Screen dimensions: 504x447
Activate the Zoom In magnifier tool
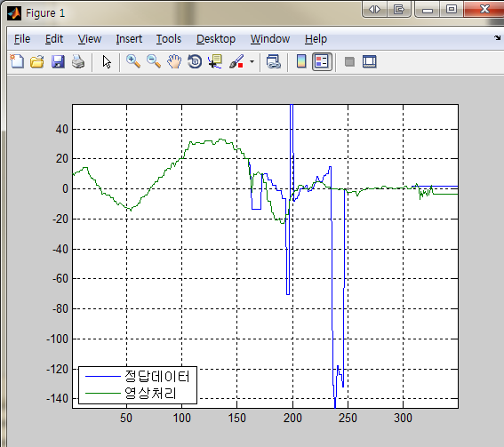pyautogui.click(x=133, y=61)
